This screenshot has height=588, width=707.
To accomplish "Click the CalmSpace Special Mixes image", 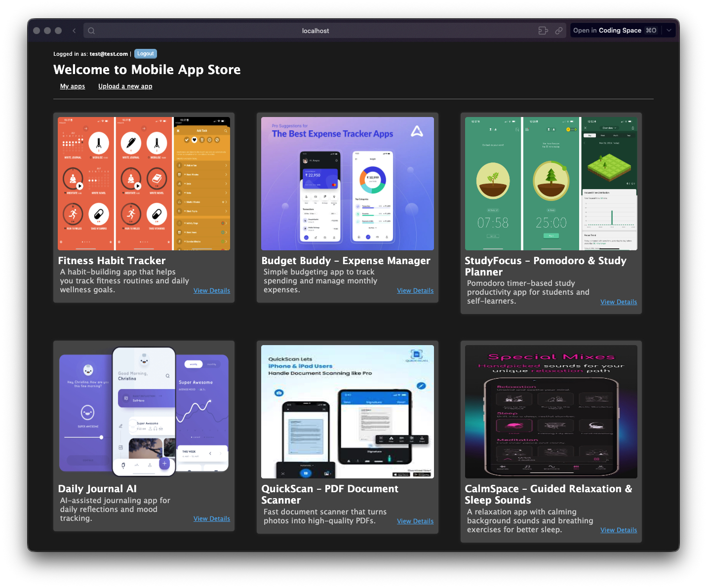I will point(550,412).
